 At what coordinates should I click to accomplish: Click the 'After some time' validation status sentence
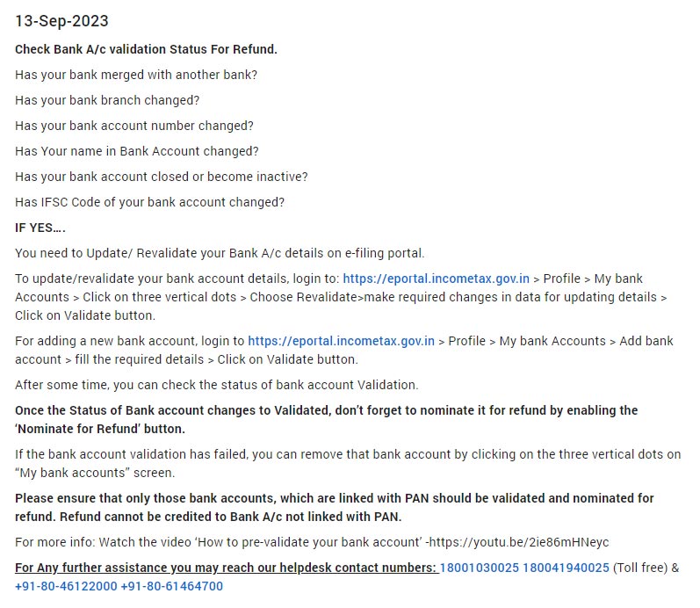click(217, 385)
